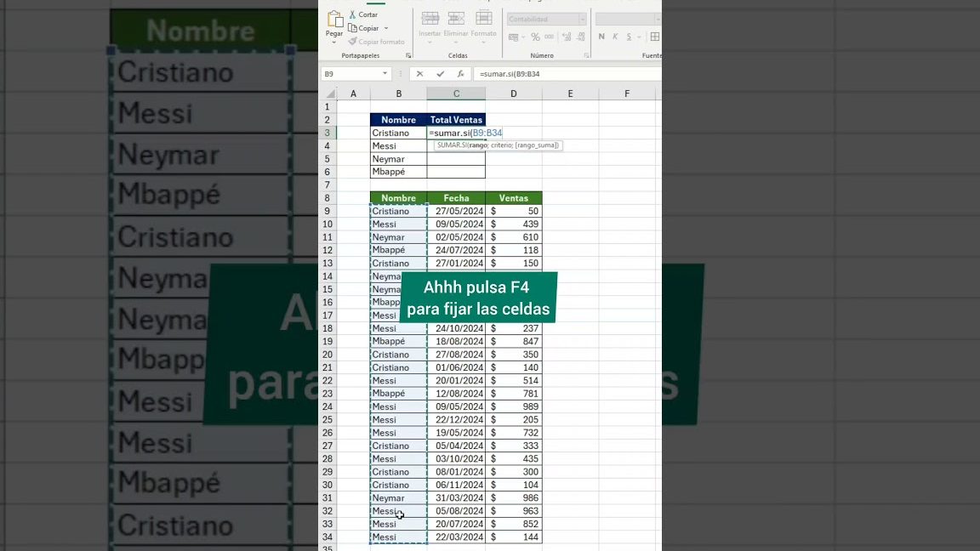
Task: Click the Formato cells icon
Action: coord(484,19)
